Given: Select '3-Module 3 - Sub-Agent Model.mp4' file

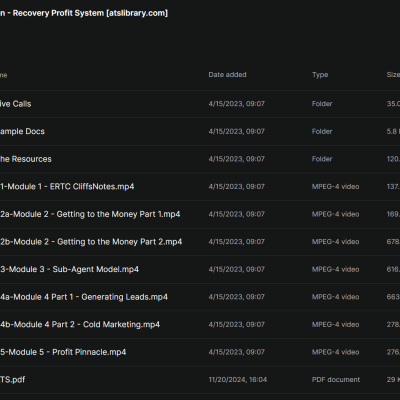Looking at the screenshot, I should pyautogui.click(x=69, y=269).
